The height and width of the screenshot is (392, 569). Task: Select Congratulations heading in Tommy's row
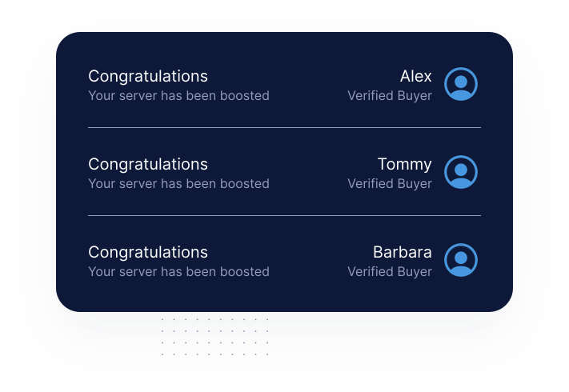[148, 164]
